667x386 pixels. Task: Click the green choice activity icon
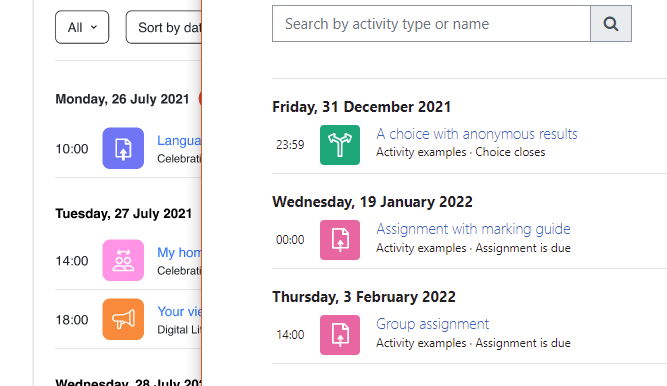pyautogui.click(x=340, y=145)
